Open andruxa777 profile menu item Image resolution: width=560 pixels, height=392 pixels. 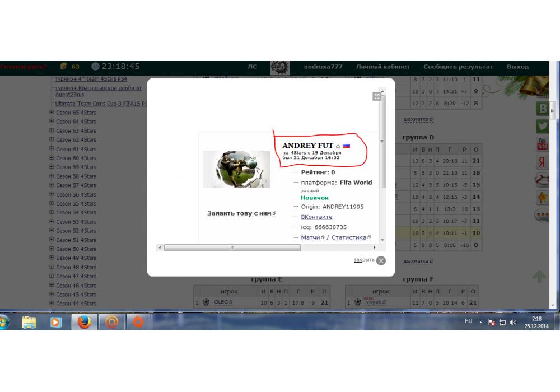[323, 67]
